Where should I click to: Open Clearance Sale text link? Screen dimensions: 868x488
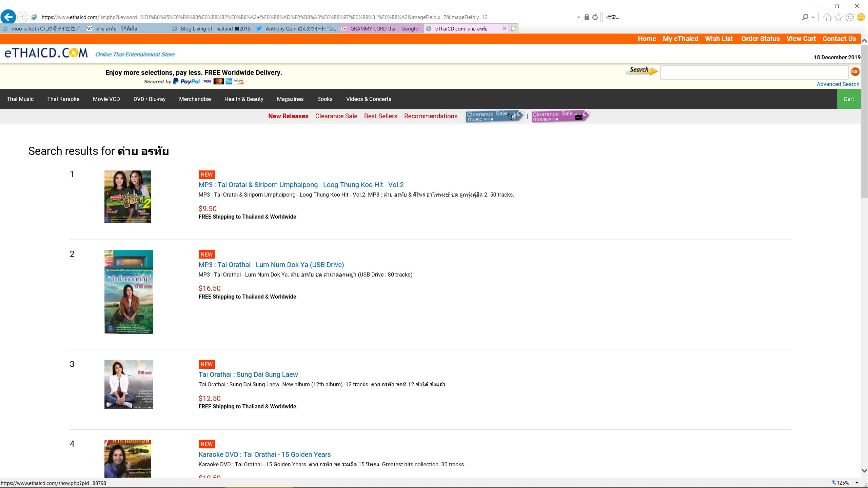(336, 116)
